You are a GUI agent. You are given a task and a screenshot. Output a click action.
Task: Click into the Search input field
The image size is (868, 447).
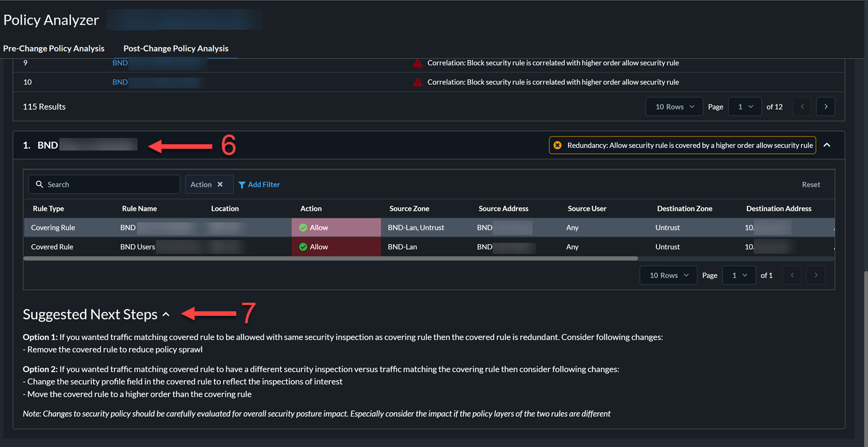coord(108,185)
